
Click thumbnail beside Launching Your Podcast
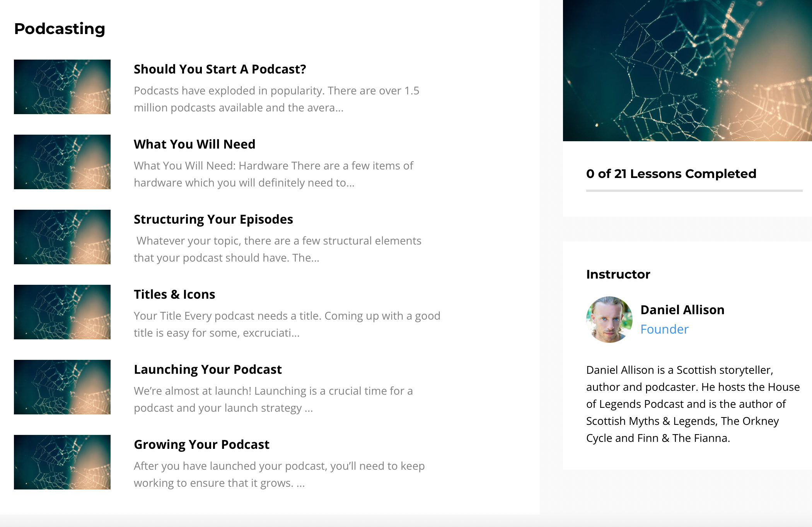tap(62, 387)
